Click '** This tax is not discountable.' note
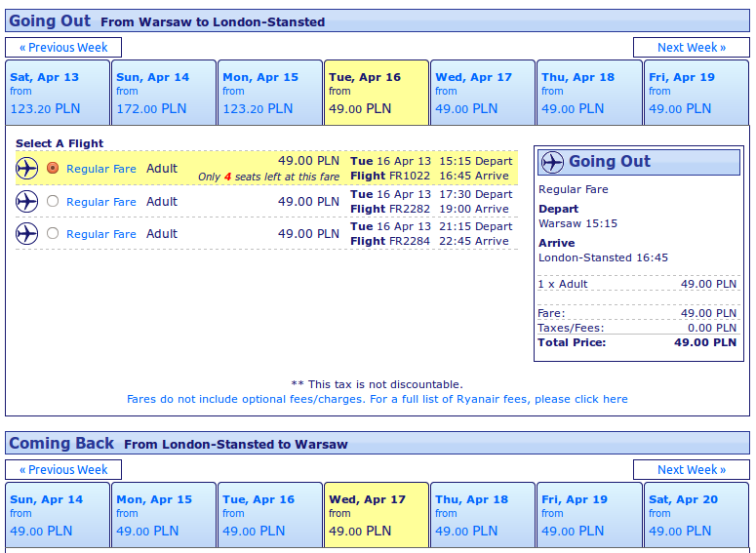Screen dimensions: 756x553 click(378, 384)
